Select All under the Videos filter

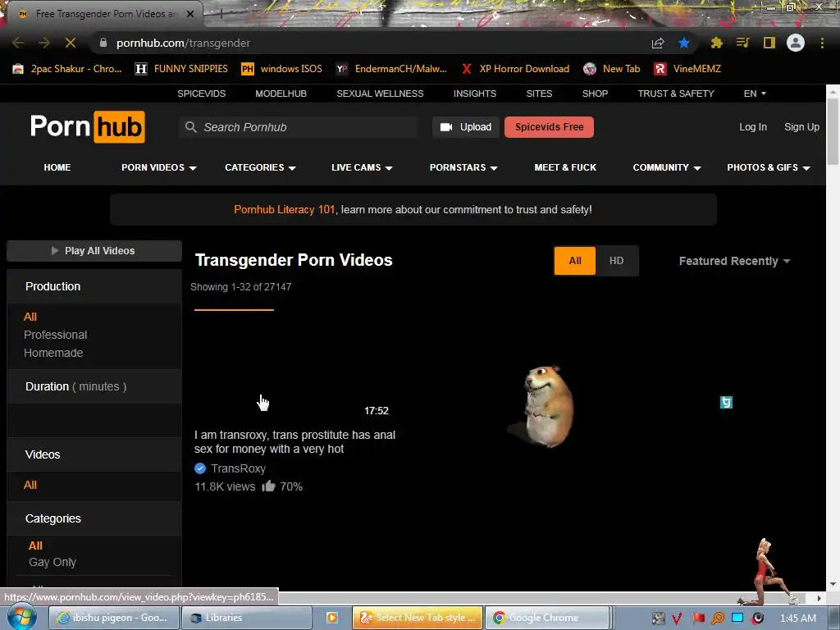pyautogui.click(x=30, y=485)
